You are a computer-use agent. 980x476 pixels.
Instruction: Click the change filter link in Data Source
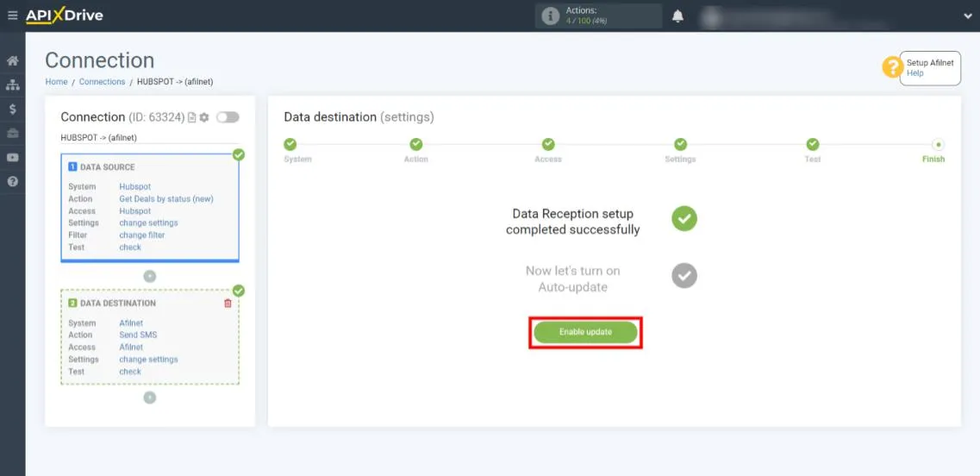tap(142, 235)
